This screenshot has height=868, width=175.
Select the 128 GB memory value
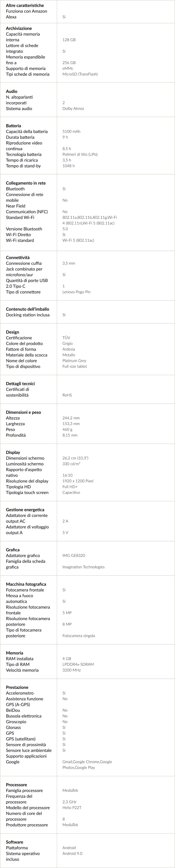click(x=69, y=40)
